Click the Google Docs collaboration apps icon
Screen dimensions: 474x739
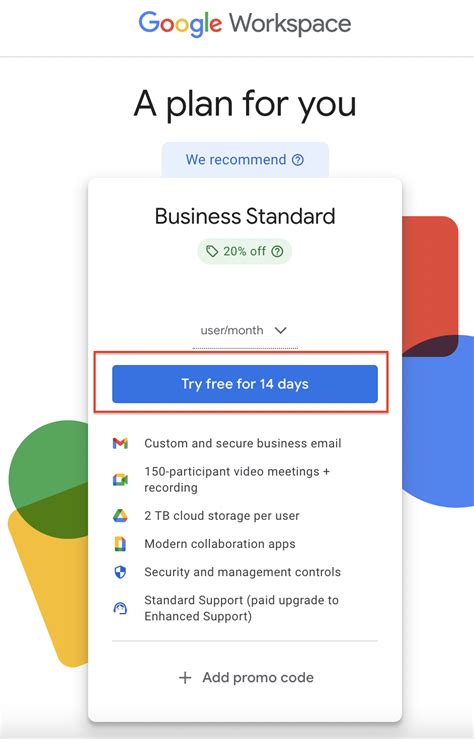pyautogui.click(x=120, y=544)
